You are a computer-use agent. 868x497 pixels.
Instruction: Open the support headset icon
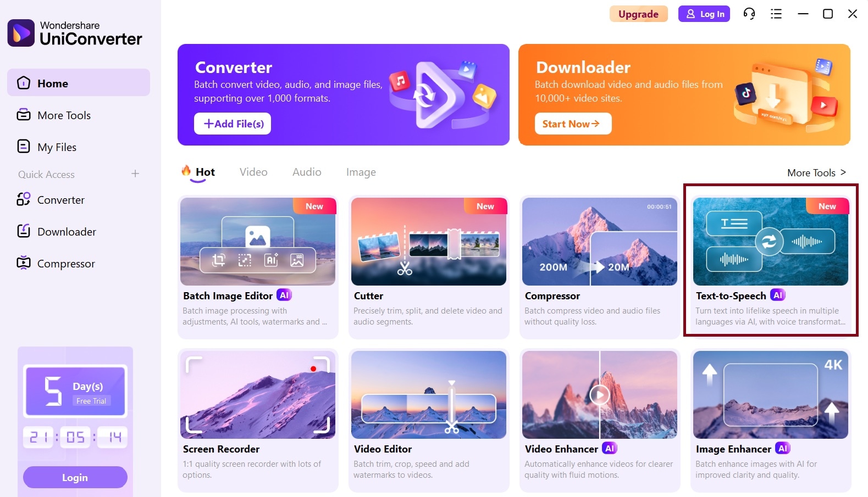(749, 14)
